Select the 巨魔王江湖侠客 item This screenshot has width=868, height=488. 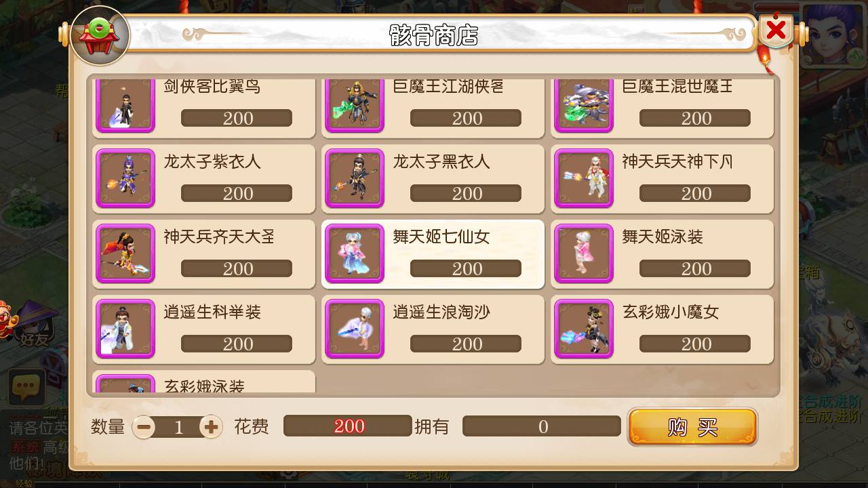coord(433,108)
